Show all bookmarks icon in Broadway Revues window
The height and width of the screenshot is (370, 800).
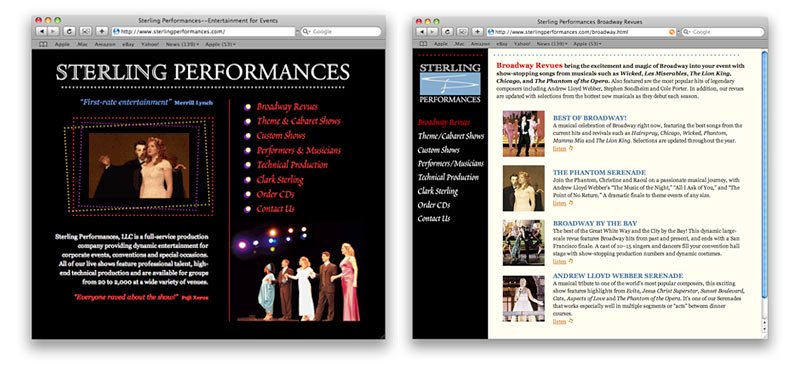click(x=423, y=44)
